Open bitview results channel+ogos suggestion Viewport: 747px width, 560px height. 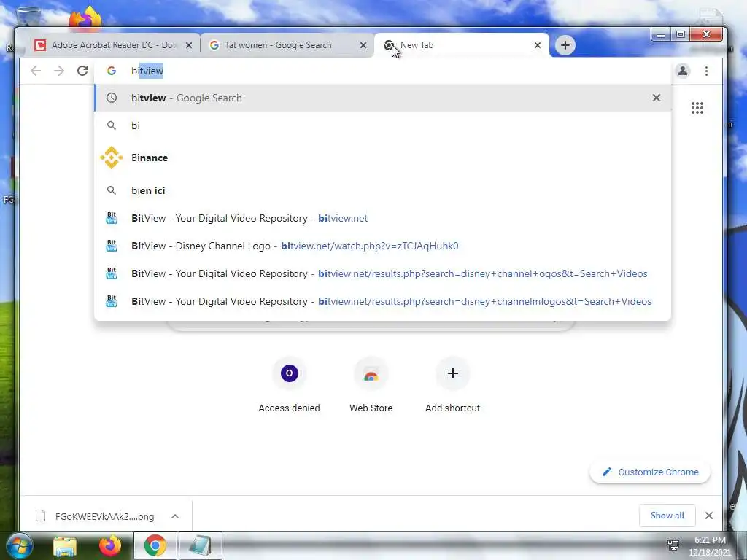(382, 273)
